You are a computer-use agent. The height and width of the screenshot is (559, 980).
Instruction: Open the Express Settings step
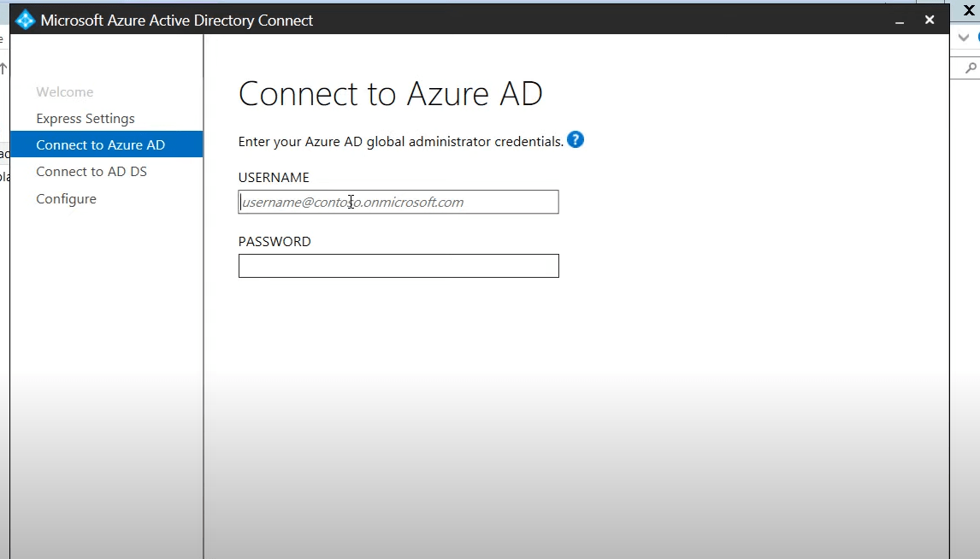(85, 119)
